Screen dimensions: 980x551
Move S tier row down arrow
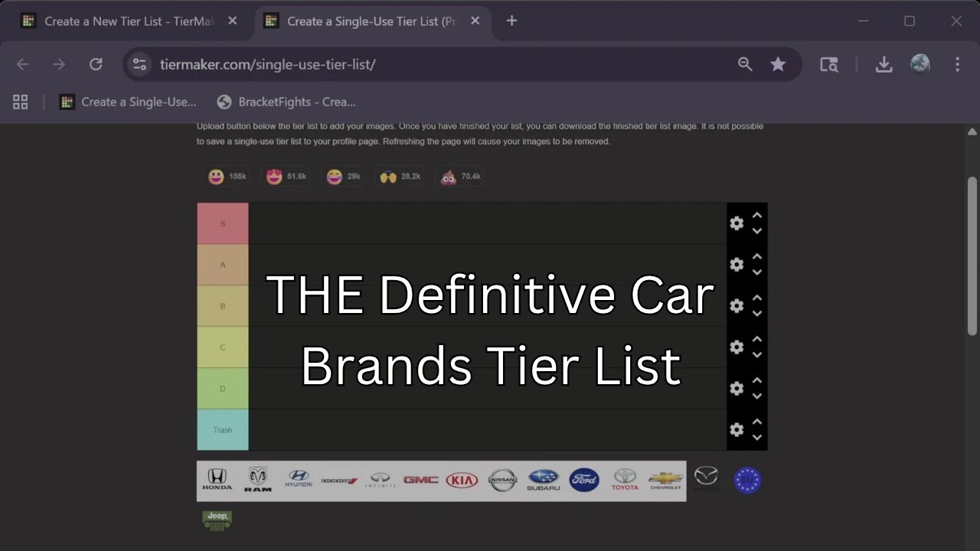(x=756, y=230)
